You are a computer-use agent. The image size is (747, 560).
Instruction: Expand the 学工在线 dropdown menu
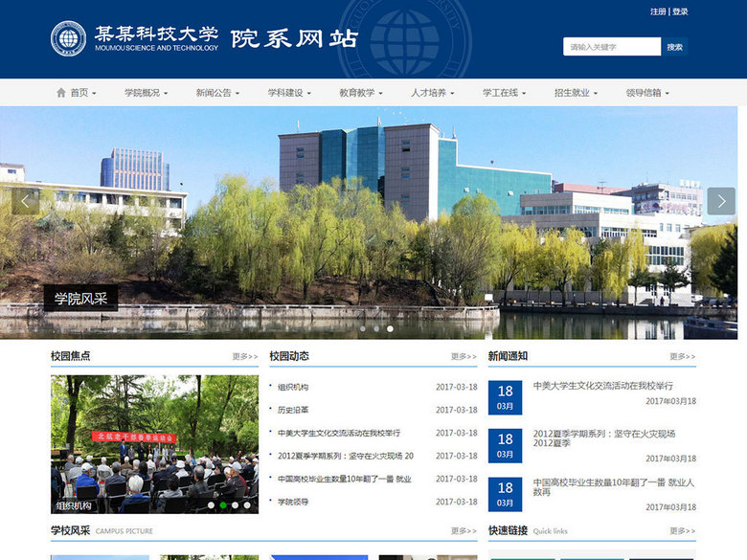tap(504, 93)
